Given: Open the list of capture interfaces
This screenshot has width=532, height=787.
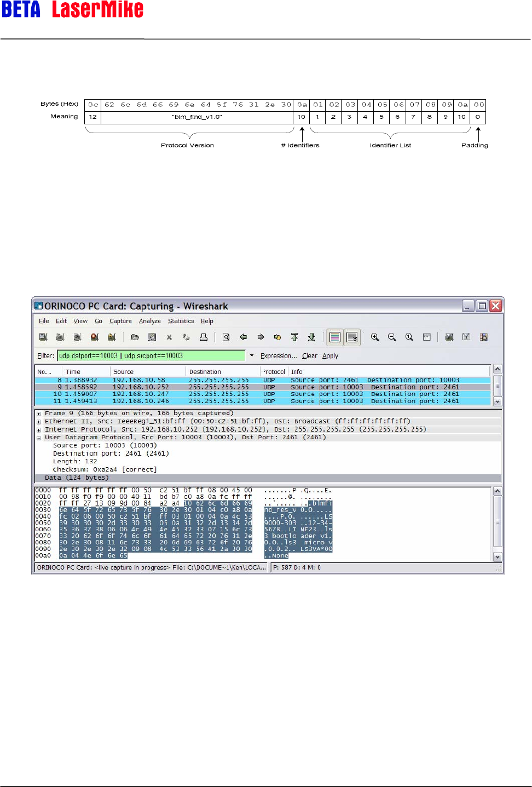Looking at the screenshot, I should (x=43, y=337).
